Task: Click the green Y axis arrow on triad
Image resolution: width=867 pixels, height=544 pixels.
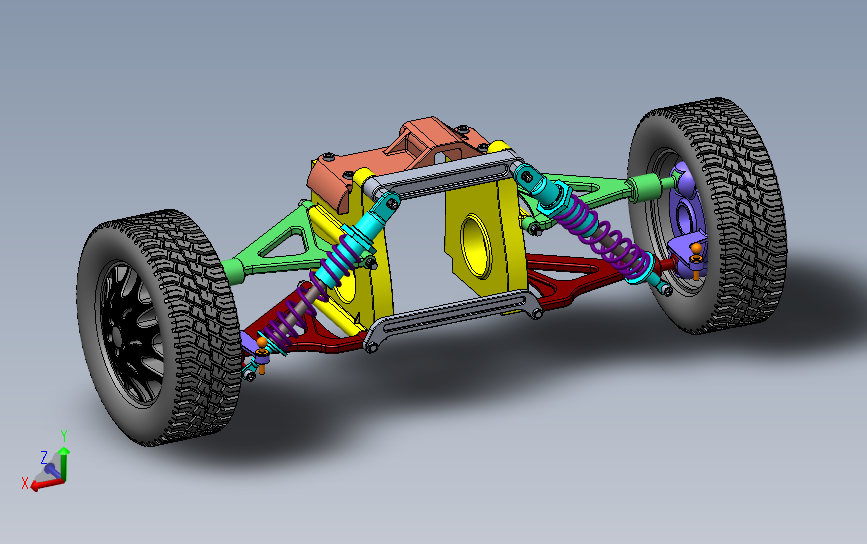Action: pyautogui.click(x=64, y=463)
